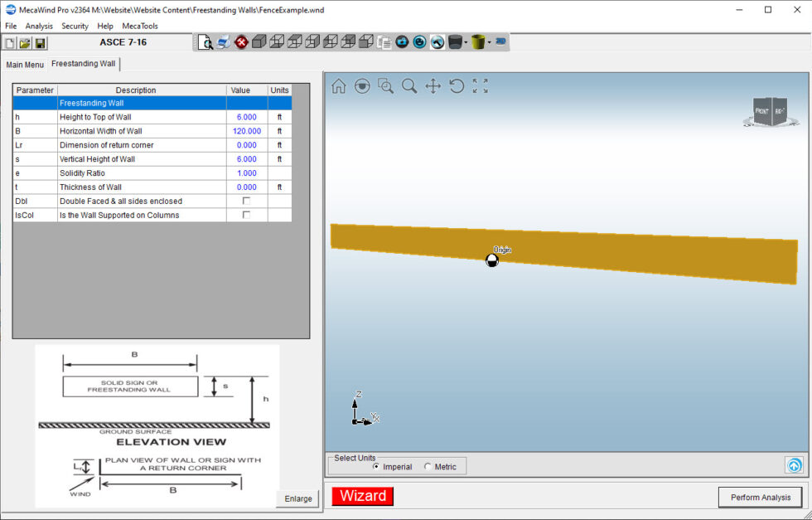
Task: Click the fit-to-screen icon in the viewer
Action: 480,85
